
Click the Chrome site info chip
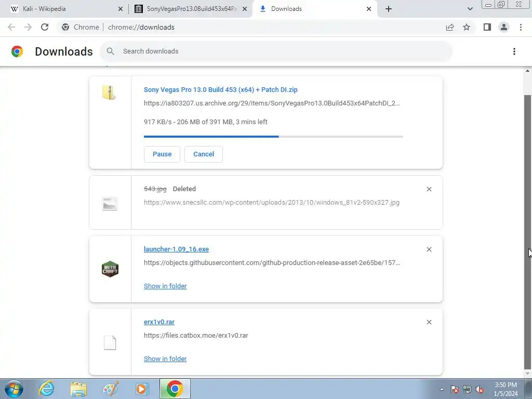coord(81,27)
